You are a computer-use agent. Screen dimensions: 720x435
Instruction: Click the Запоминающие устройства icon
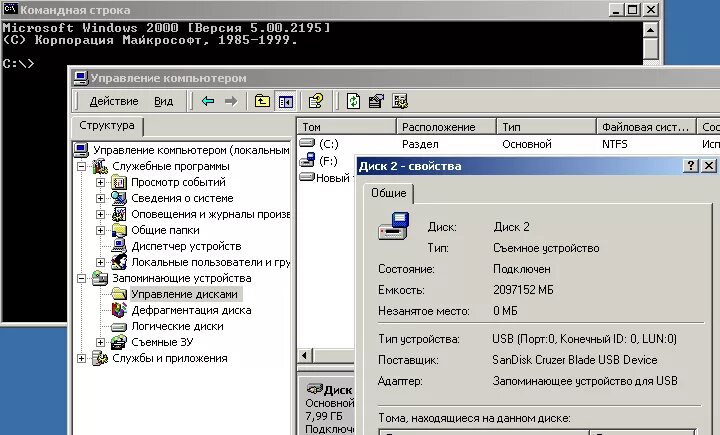pyautogui.click(x=100, y=278)
